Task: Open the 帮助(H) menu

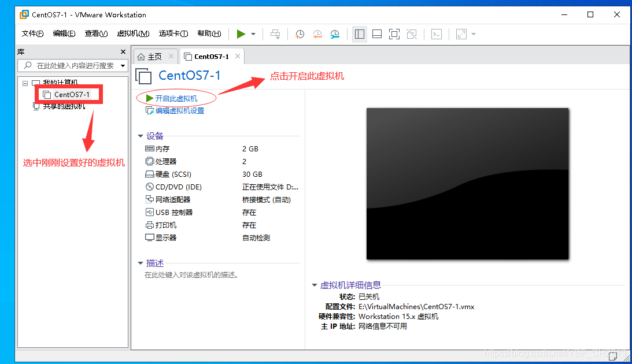Action: coord(209,34)
